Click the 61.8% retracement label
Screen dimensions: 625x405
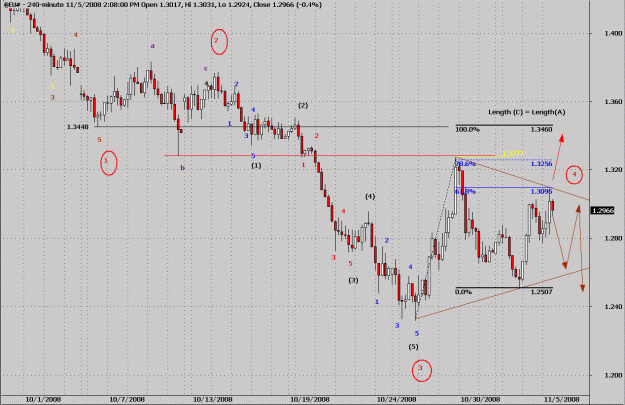pyautogui.click(x=466, y=192)
